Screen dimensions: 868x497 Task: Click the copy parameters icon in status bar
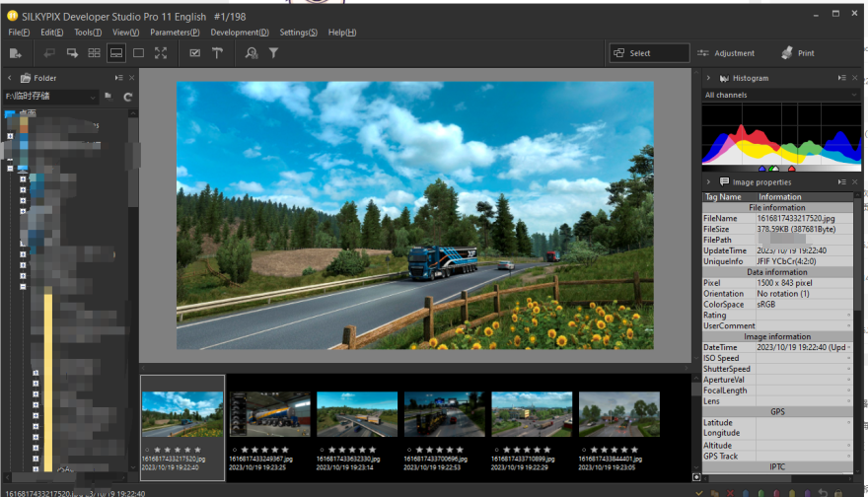[x=715, y=493]
